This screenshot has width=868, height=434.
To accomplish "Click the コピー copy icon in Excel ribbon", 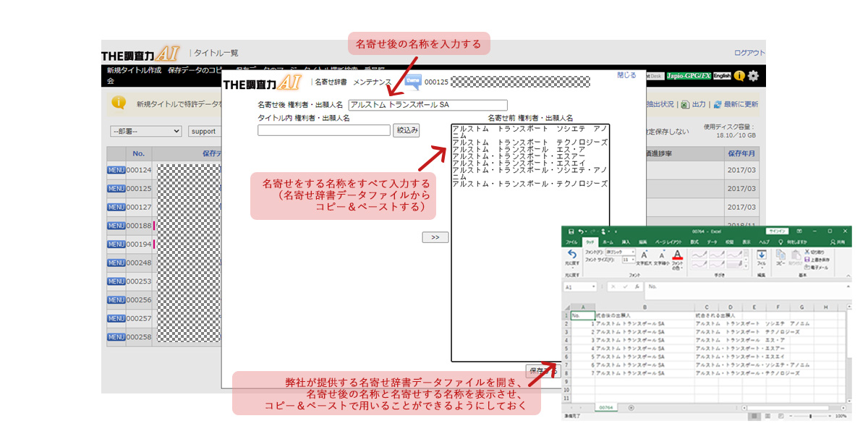I will 780,255.
